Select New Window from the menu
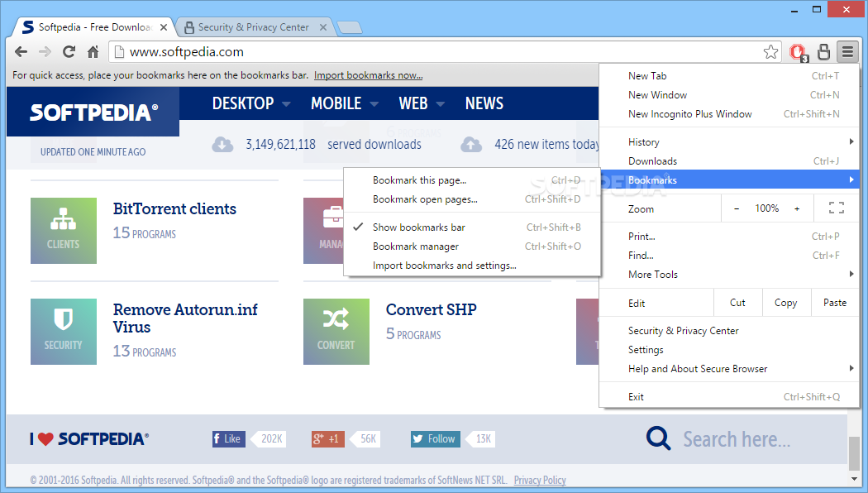The image size is (868, 493). (x=729, y=95)
